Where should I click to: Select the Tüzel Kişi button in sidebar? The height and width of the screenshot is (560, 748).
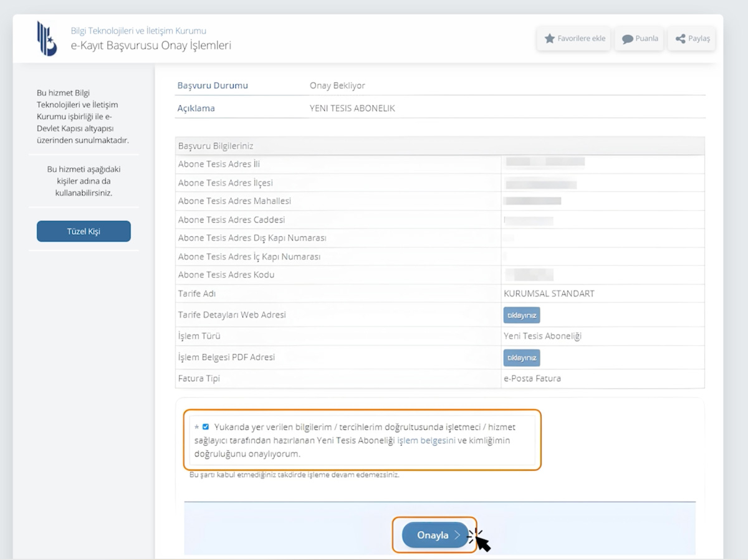point(84,231)
